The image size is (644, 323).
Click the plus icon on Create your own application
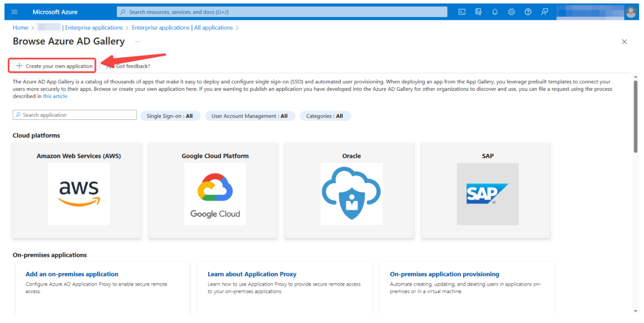pos(19,66)
